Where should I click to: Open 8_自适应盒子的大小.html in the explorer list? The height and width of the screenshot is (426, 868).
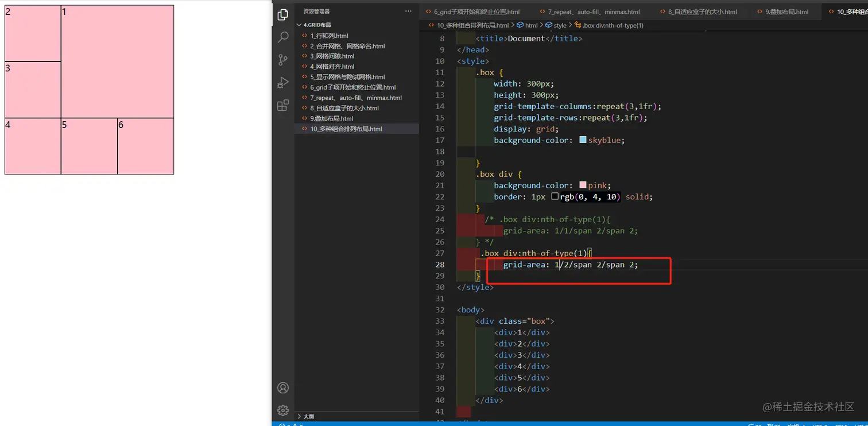[356, 108]
